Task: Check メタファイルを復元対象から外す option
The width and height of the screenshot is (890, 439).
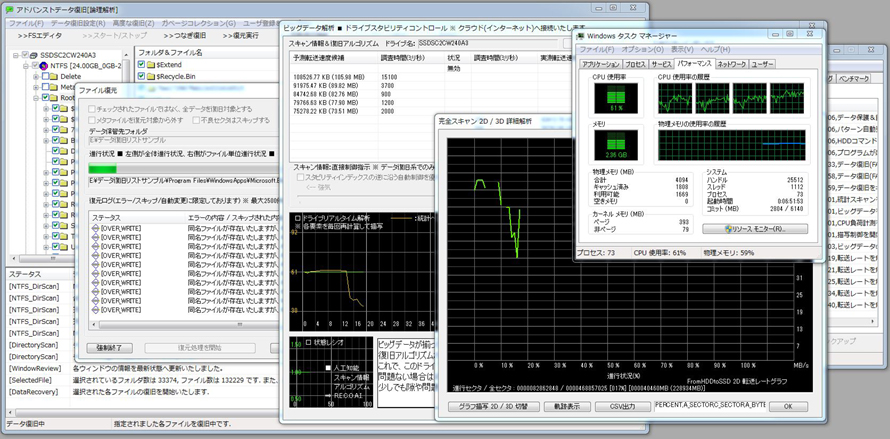Action: 92,120
